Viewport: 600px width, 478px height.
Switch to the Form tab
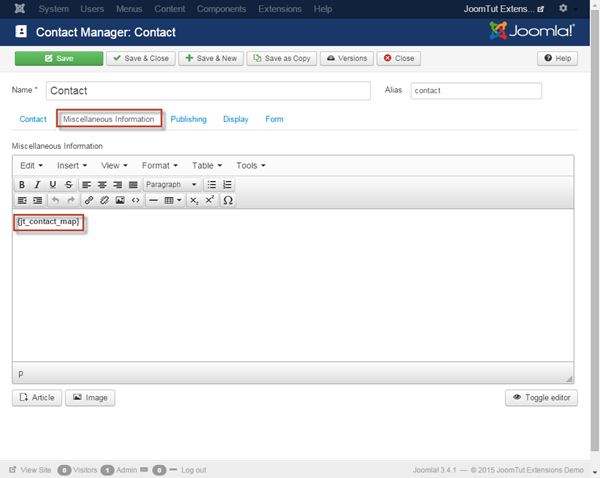point(274,119)
